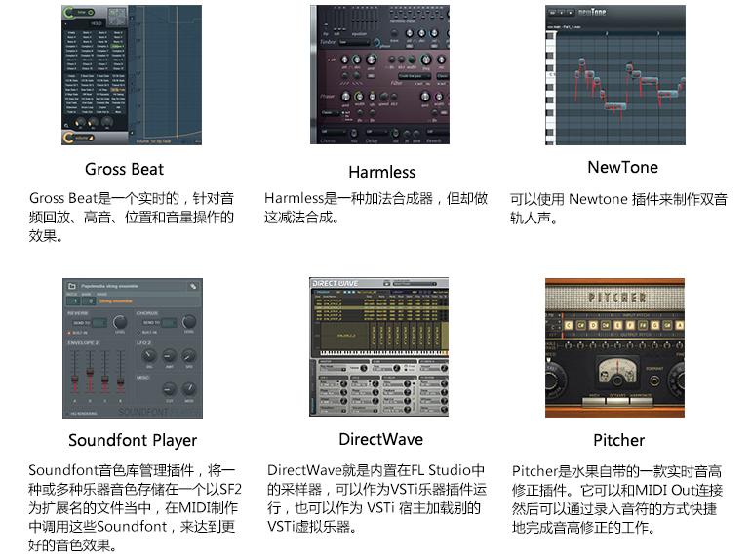Viewport: 751px width, 560px height.
Task: Select the F note key in Pitcher
Action: pos(630,325)
